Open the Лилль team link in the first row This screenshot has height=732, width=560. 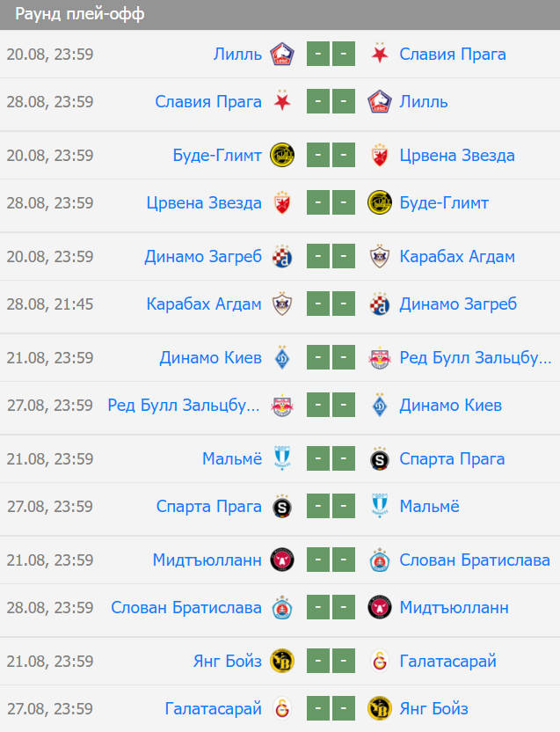(x=237, y=55)
